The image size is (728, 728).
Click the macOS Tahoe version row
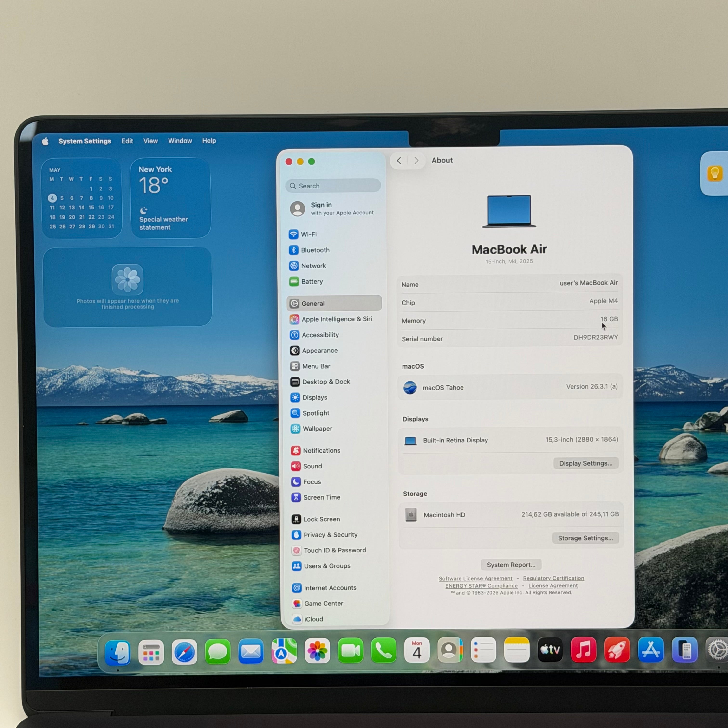(x=510, y=387)
